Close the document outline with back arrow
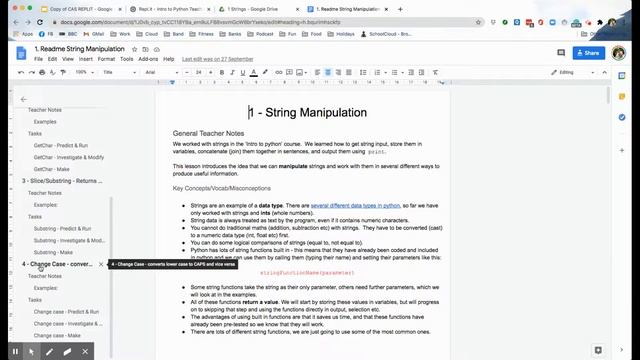The image size is (640, 360). 24,99
